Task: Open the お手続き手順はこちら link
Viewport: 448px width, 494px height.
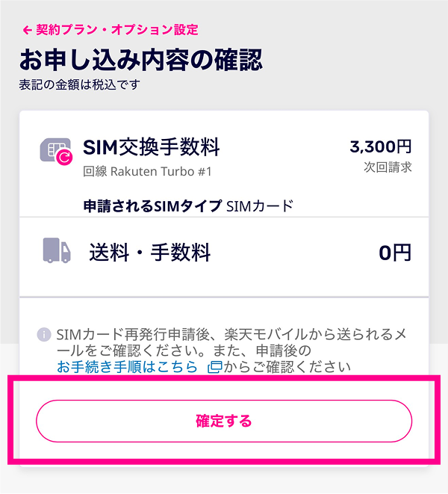Action: click(x=128, y=367)
